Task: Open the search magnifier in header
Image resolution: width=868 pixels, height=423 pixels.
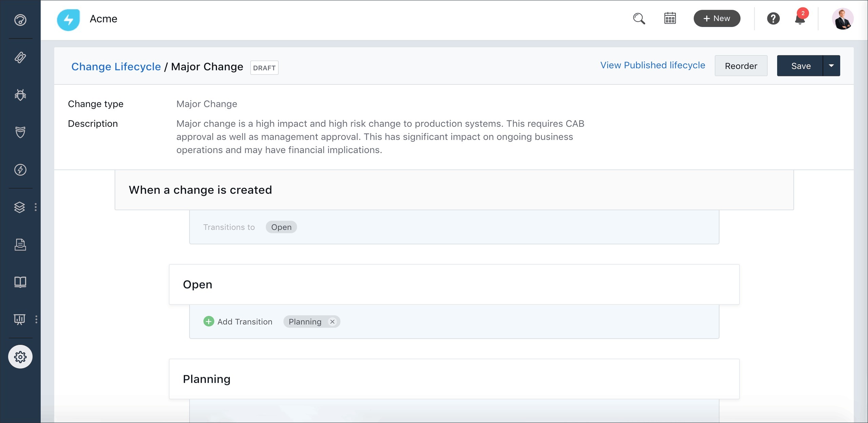Action: click(x=639, y=19)
